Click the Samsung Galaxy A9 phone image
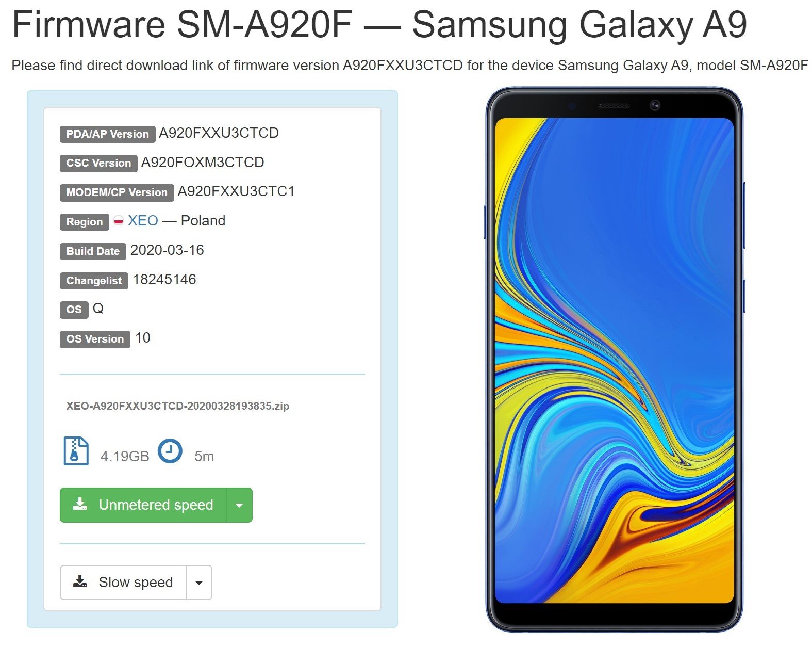Image resolution: width=812 pixels, height=647 pixels. [615, 360]
